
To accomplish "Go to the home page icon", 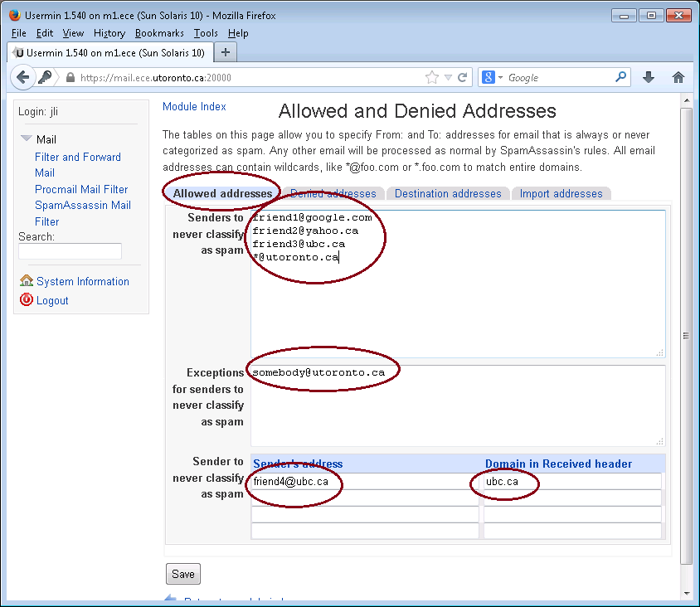I will [678, 78].
